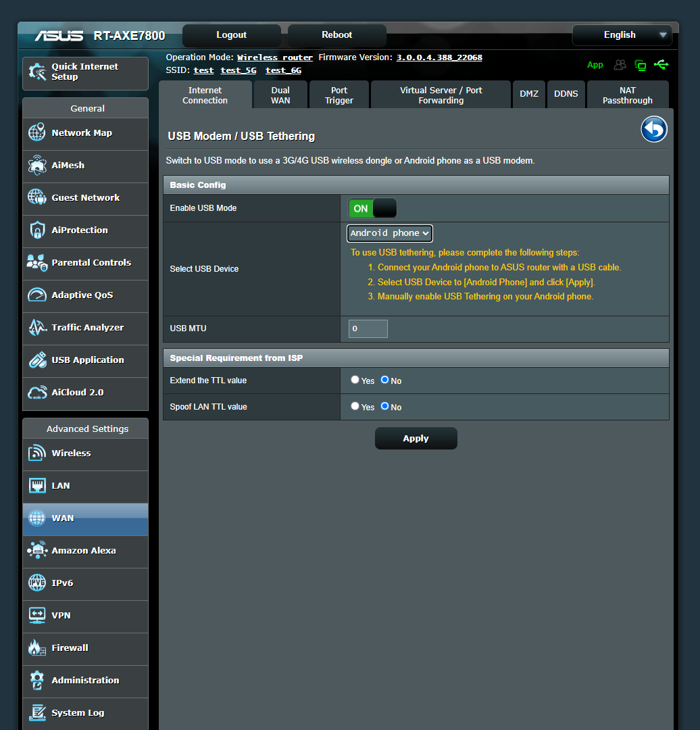
Task: Open the IPv6 menu item
Action: (86, 584)
